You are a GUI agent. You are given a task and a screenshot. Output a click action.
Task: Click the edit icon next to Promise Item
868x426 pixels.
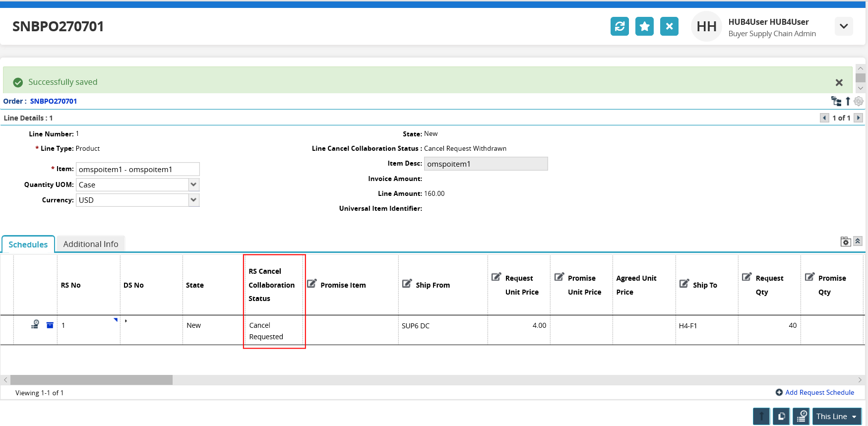coord(311,284)
